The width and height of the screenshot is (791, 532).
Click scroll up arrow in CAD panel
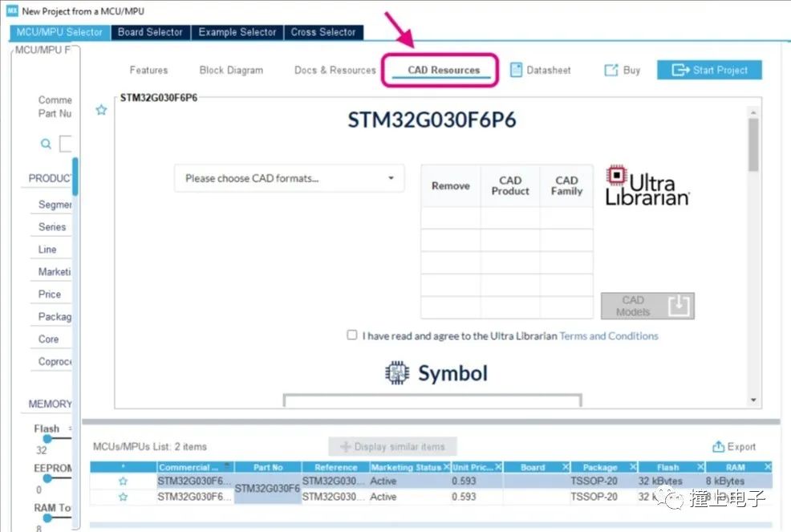(753, 112)
